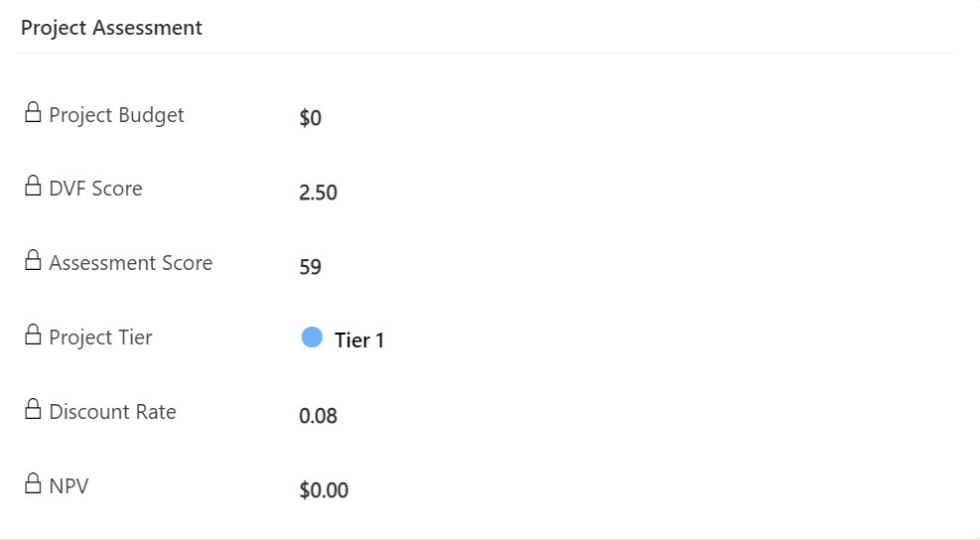Select the DVF Score value 2.50

[318, 193]
